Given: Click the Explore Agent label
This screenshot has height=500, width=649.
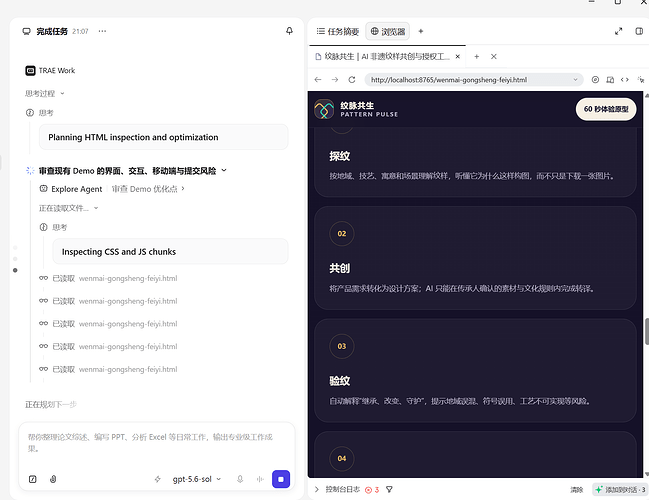Looking at the screenshot, I should [x=77, y=189].
